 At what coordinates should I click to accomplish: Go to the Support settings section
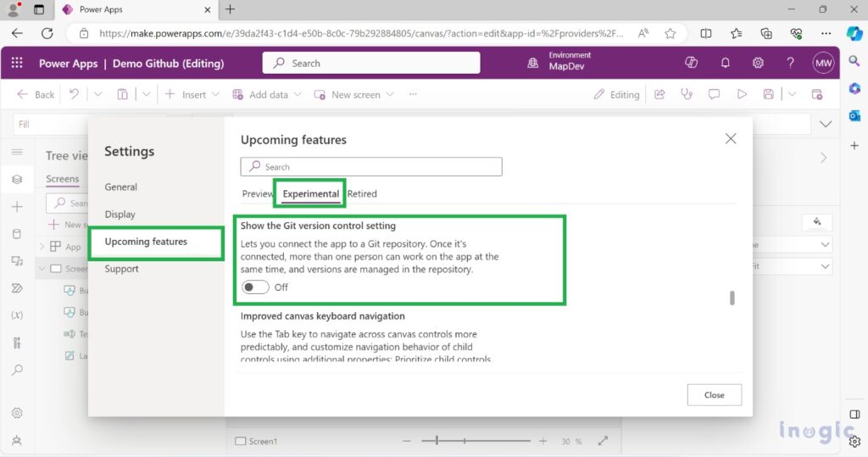click(x=121, y=269)
